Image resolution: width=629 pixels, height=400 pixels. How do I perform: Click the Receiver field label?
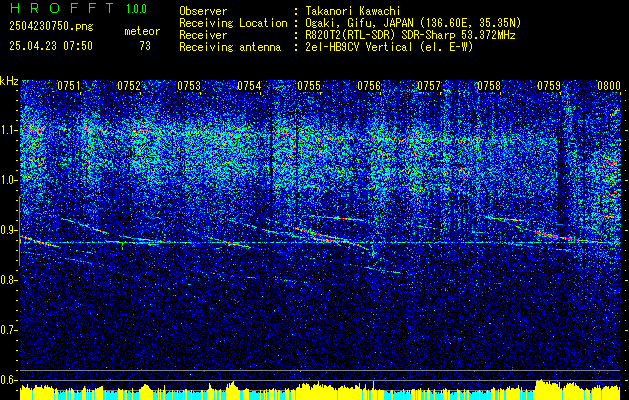pos(203,35)
